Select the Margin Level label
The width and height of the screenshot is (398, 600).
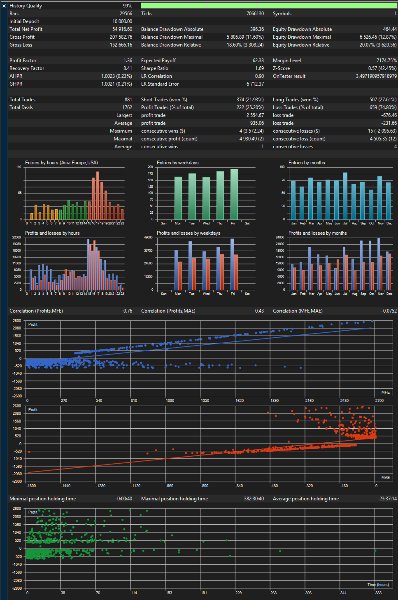point(287,60)
